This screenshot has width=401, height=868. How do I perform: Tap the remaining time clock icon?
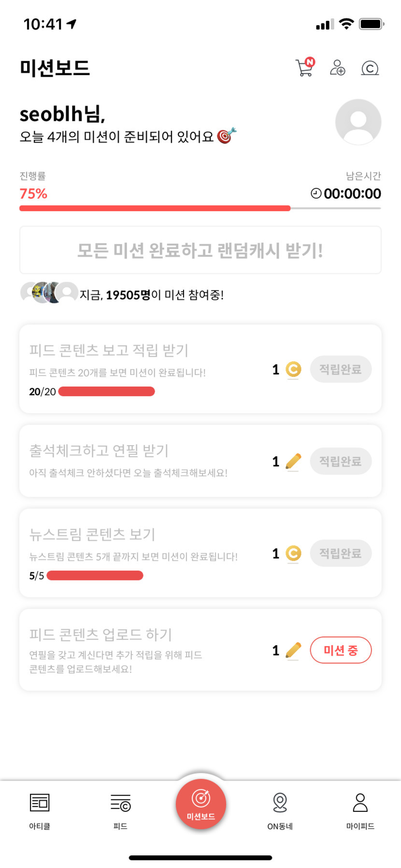316,193
